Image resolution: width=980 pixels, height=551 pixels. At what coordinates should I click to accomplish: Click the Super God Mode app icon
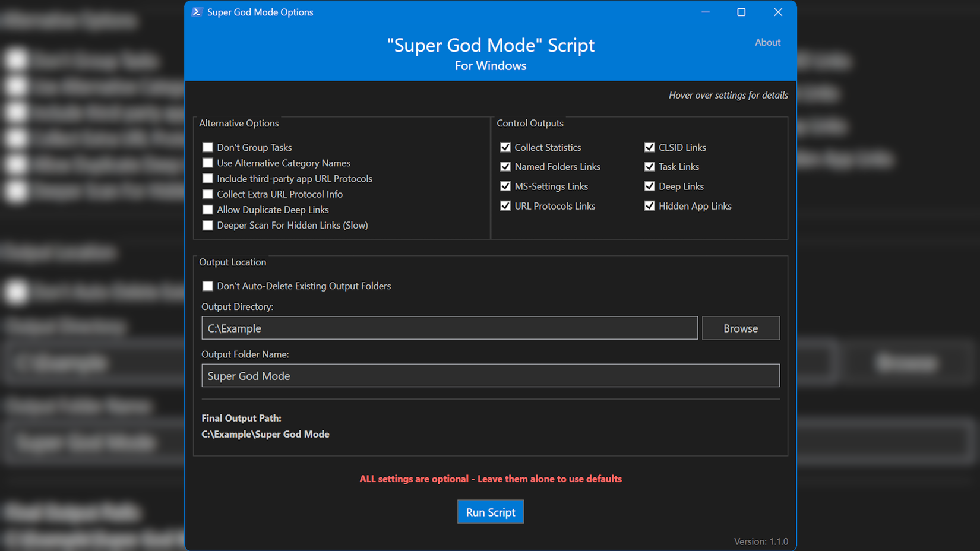tap(197, 12)
